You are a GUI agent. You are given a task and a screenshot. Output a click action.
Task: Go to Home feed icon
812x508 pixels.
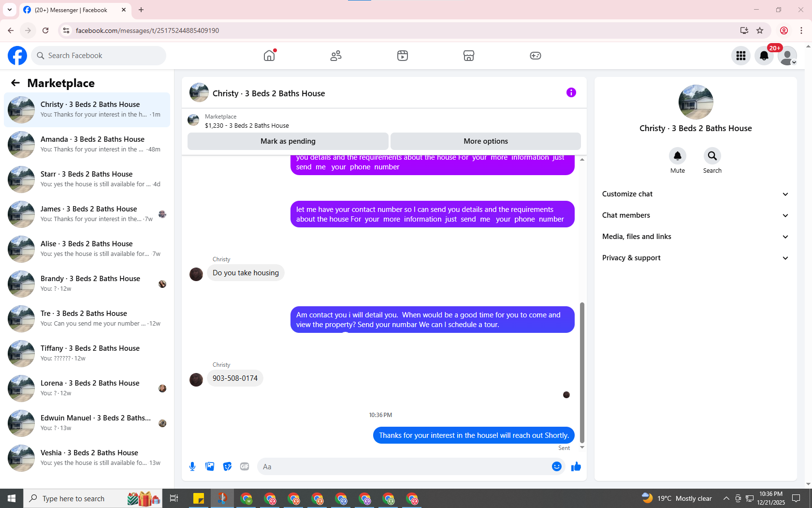(269, 56)
